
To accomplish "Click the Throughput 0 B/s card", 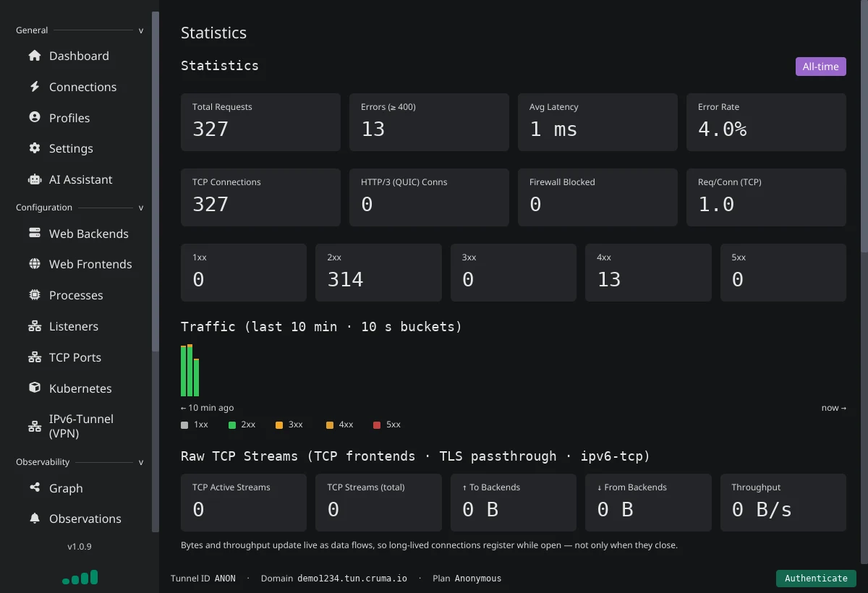I will pyautogui.click(x=783, y=503).
